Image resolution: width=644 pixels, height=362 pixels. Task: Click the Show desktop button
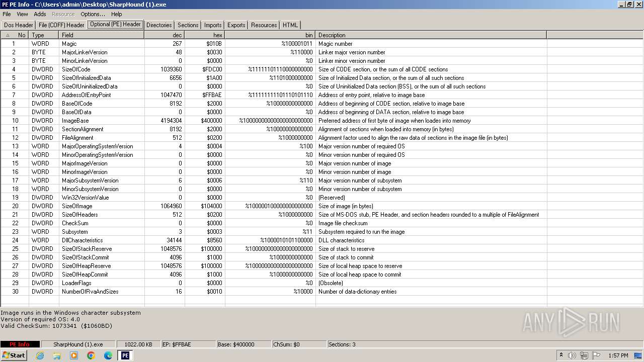point(638,355)
